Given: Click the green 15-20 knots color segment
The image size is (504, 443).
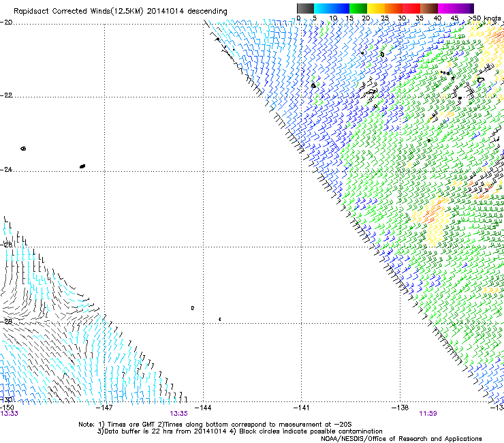Looking at the screenshot, I should click(x=358, y=8).
